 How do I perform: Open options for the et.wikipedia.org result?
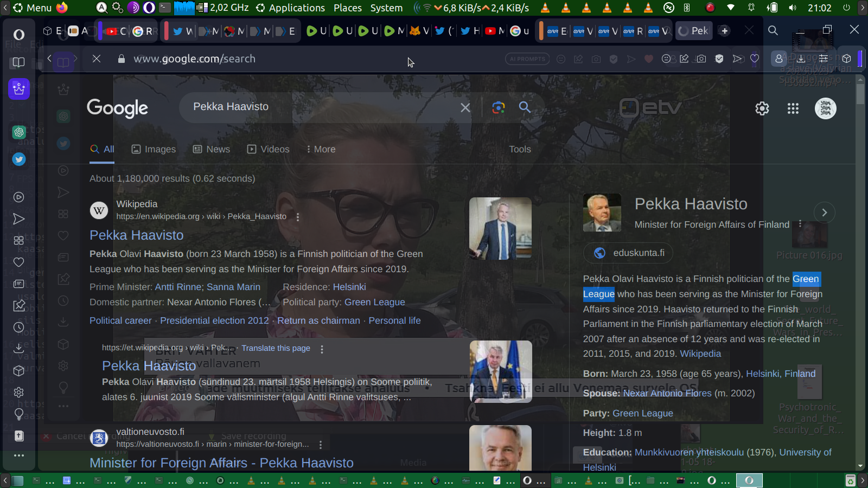322,349
